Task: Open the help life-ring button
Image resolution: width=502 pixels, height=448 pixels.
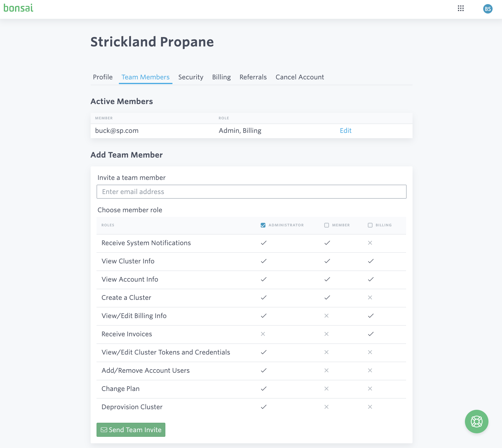Action: [476, 421]
